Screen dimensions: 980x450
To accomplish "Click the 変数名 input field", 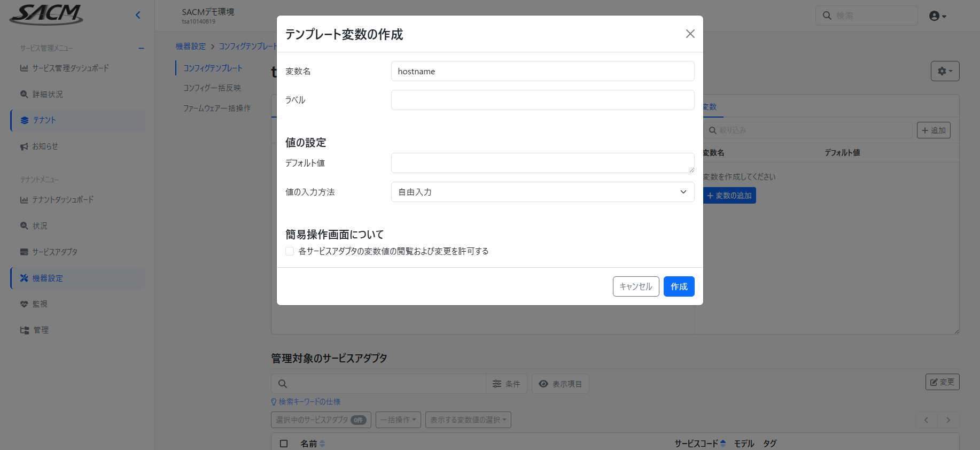I will coord(542,71).
